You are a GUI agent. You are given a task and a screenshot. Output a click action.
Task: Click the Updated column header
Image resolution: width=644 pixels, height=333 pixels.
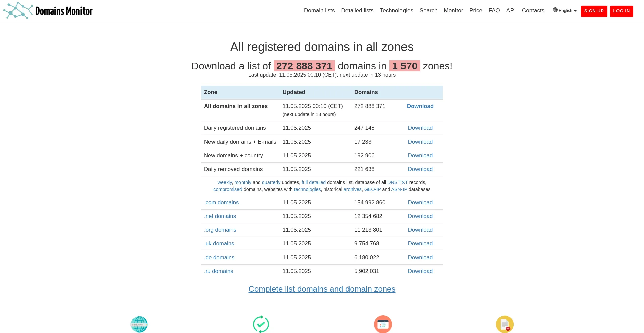click(294, 92)
